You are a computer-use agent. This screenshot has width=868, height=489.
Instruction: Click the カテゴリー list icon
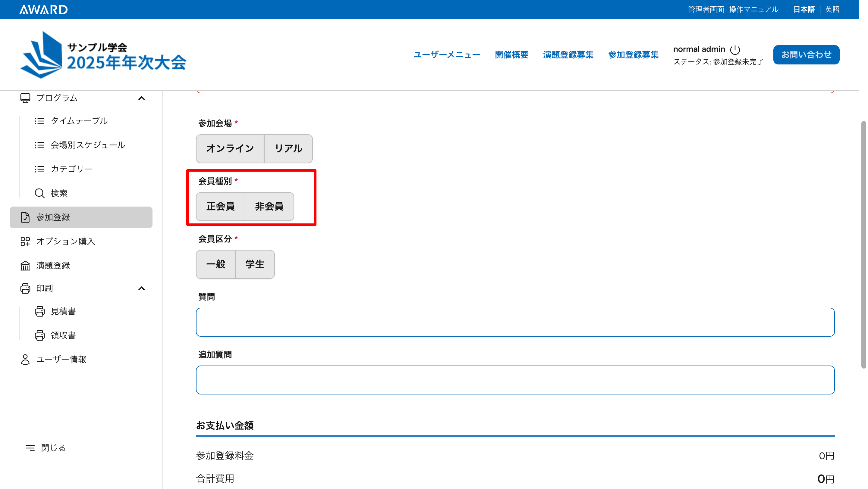click(40, 169)
